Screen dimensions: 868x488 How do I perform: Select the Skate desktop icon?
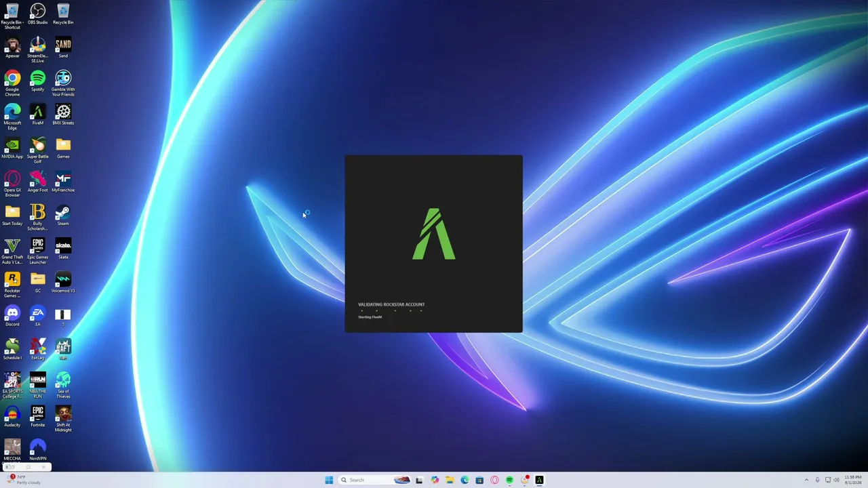point(63,249)
